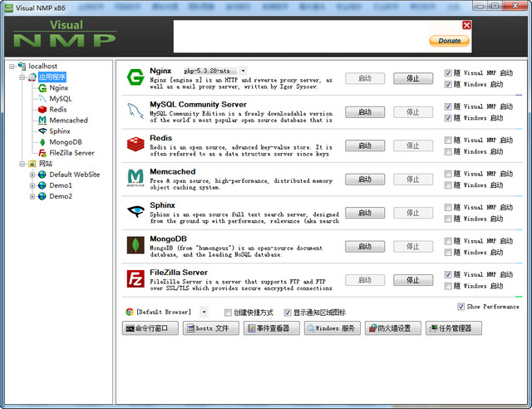Click the Donate button
The image size is (532, 409).
point(449,41)
